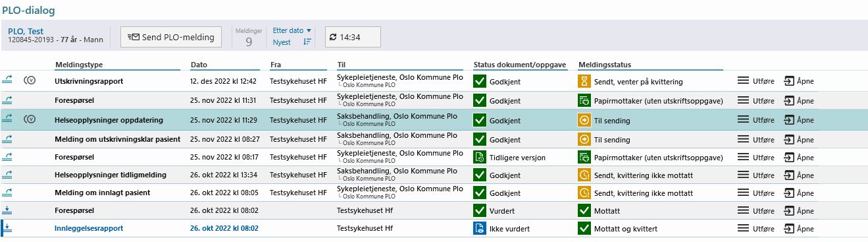Open Utføre menu on 25. nov 11:31 Forespørsel row
This screenshot has height=242, width=868.
[755, 100]
